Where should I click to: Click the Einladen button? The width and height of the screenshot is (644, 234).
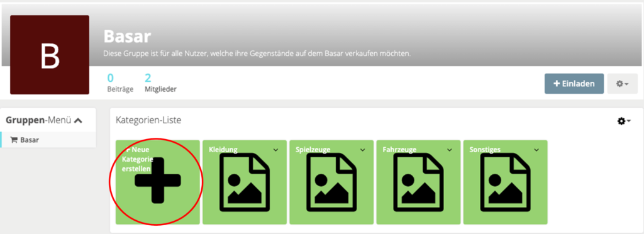pos(574,84)
